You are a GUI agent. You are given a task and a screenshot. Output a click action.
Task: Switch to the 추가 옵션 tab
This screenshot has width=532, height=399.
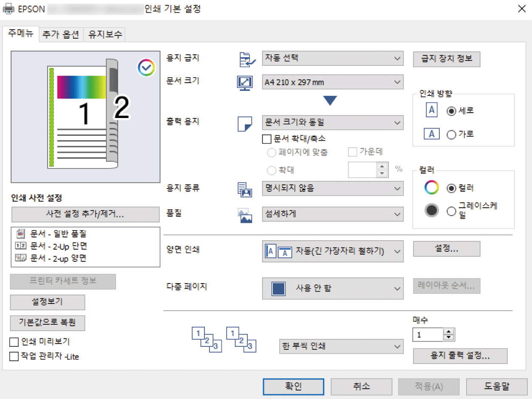61,35
